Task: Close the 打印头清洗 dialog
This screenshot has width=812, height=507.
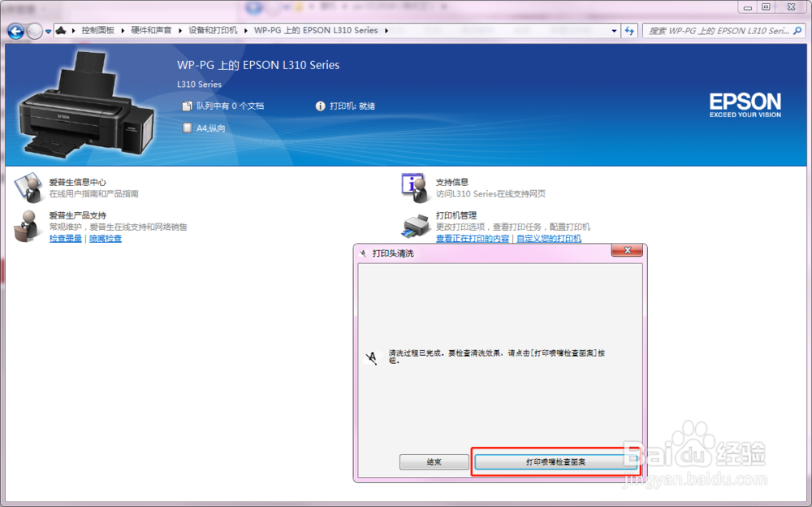Action: [627, 250]
